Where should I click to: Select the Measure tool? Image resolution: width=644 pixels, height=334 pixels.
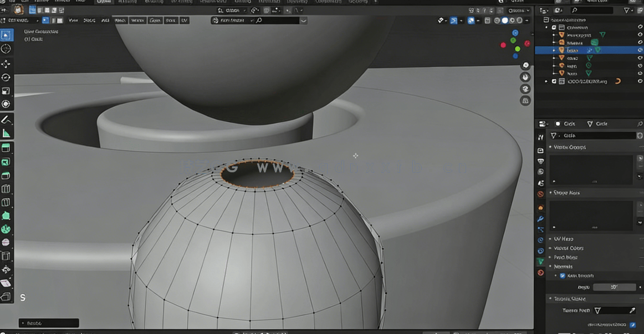pyautogui.click(x=6, y=132)
